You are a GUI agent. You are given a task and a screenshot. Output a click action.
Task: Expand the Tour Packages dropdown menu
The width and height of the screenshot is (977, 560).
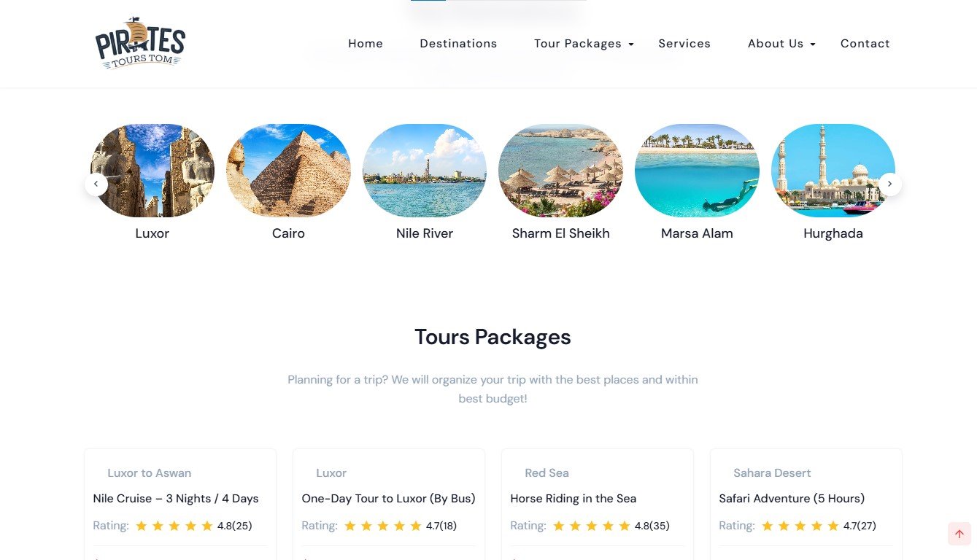[x=578, y=43]
